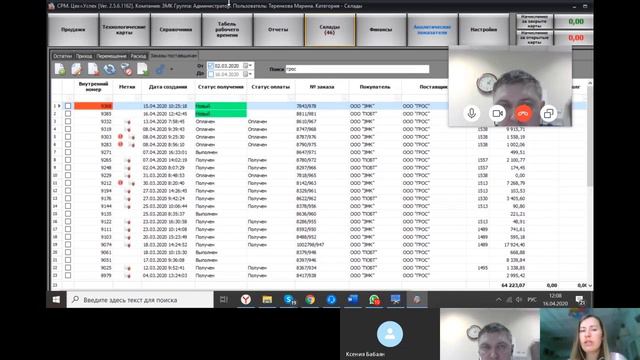The height and width of the screenshot is (360, 640).
Task: Switch to Расход tab
Action: pos(138,56)
